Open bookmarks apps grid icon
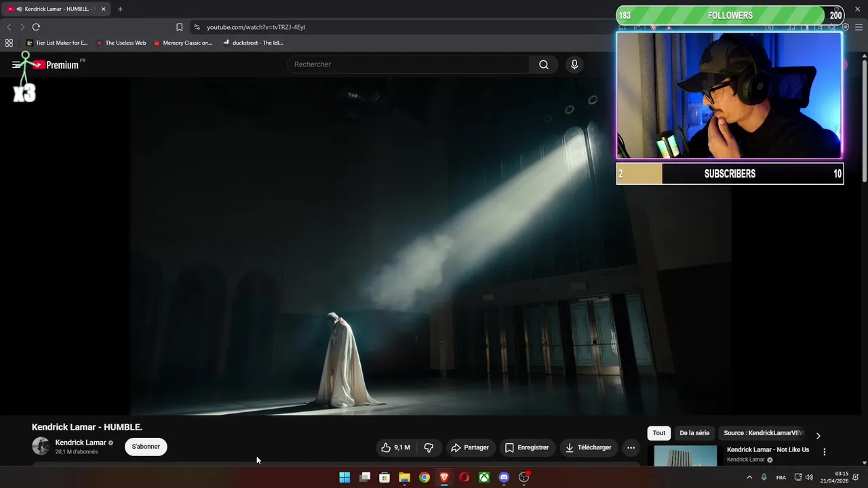 (9, 43)
